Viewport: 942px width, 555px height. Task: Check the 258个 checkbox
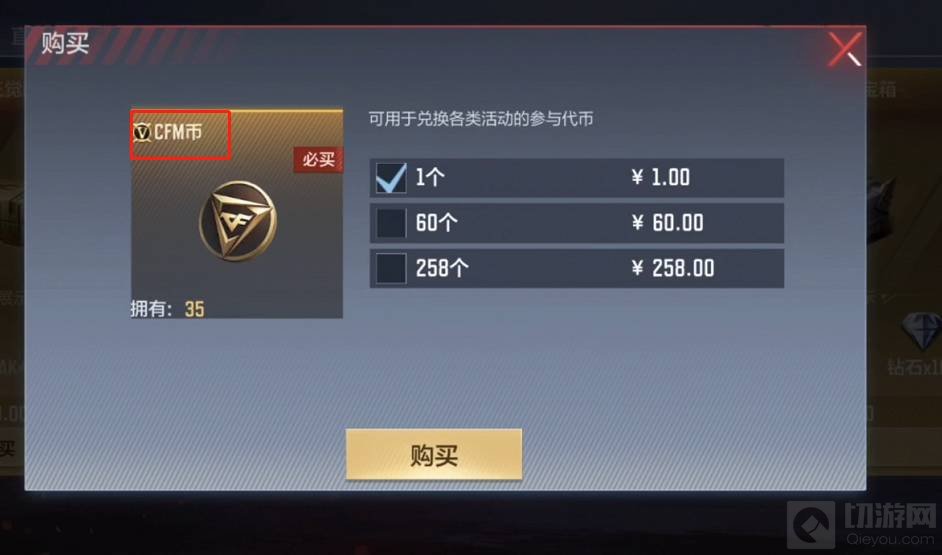point(391,268)
